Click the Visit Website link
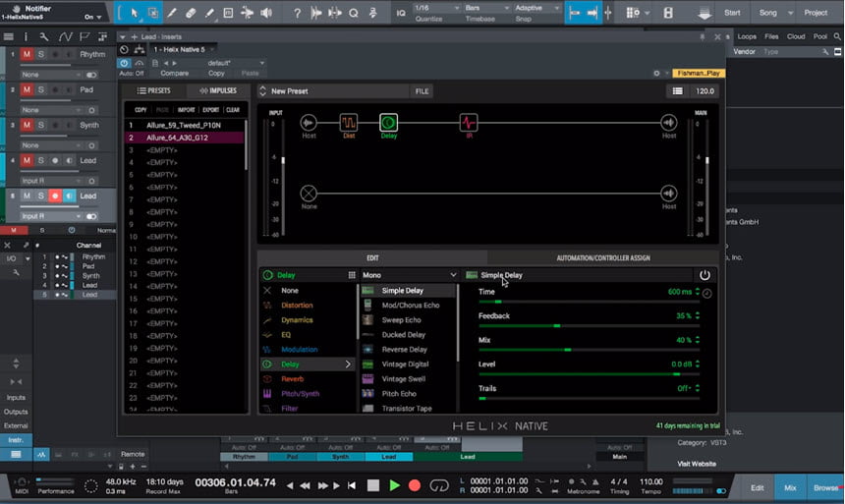The height and width of the screenshot is (504, 845). click(697, 464)
